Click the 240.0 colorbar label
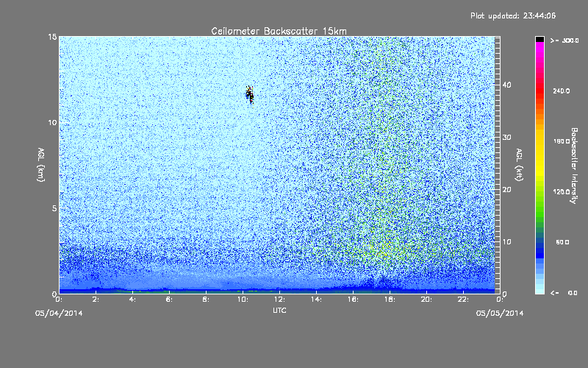The width and height of the screenshot is (588, 368). (562, 91)
